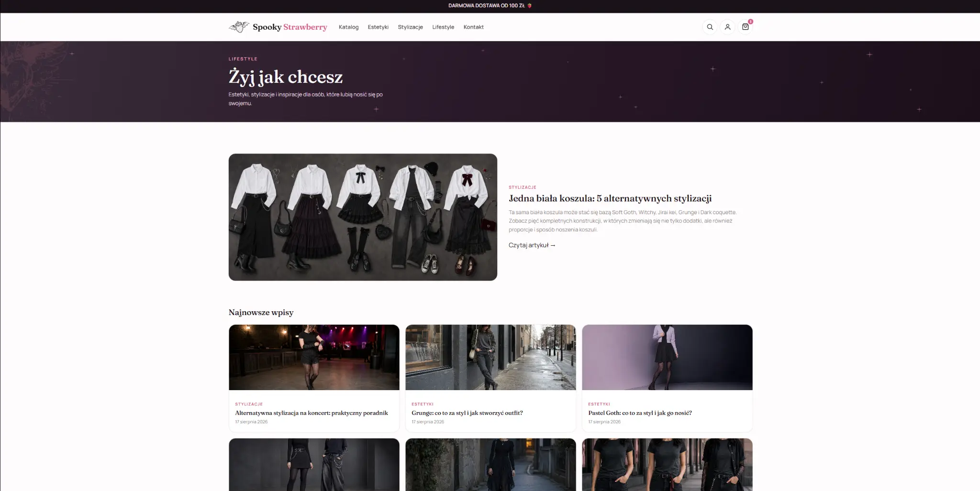
Task: Open the Lifestyle navigation link
Action: [x=443, y=27]
